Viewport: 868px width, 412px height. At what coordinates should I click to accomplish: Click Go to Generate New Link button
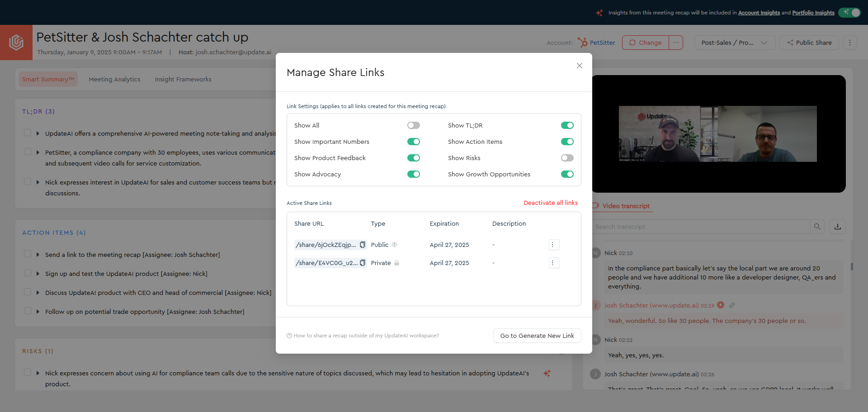pos(537,336)
